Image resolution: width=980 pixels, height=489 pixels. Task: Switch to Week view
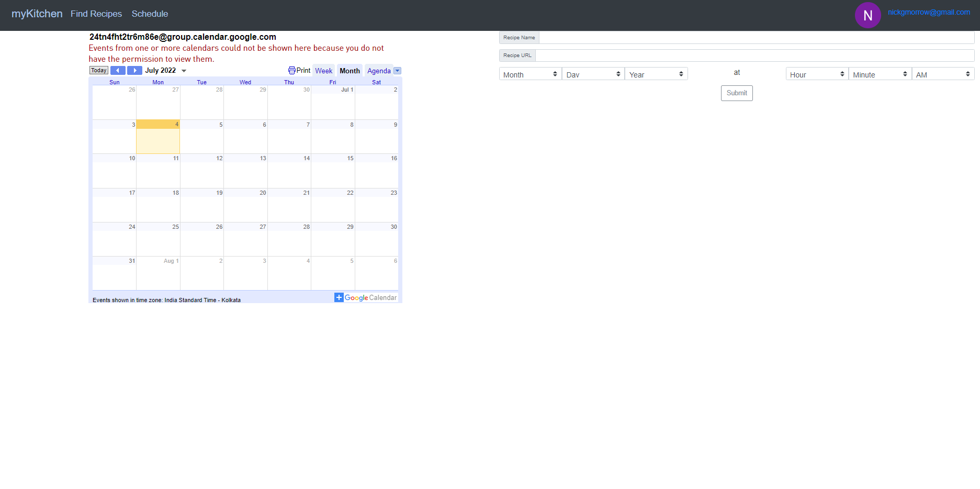coord(323,70)
